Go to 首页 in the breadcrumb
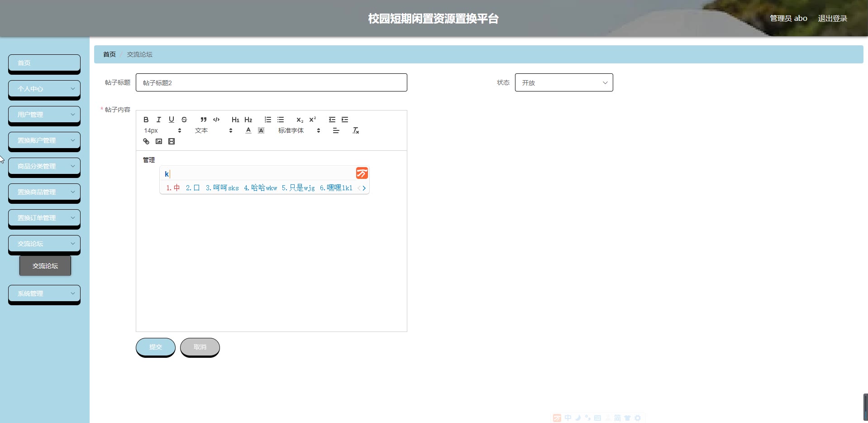Screen dimensions: 868x423 [x=110, y=54]
